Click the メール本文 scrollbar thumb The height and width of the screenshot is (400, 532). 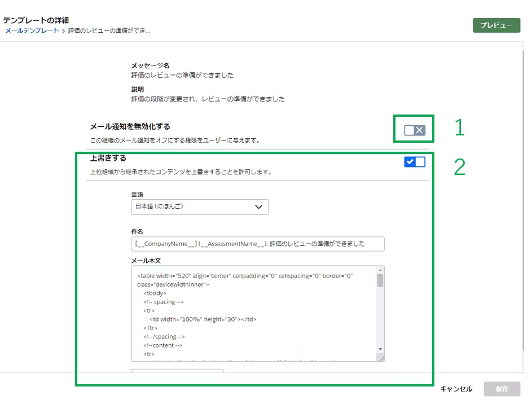pos(380,280)
